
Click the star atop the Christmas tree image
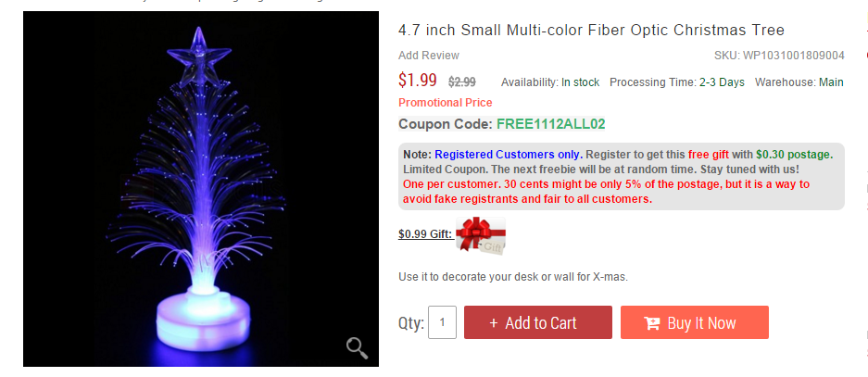pyautogui.click(x=199, y=57)
